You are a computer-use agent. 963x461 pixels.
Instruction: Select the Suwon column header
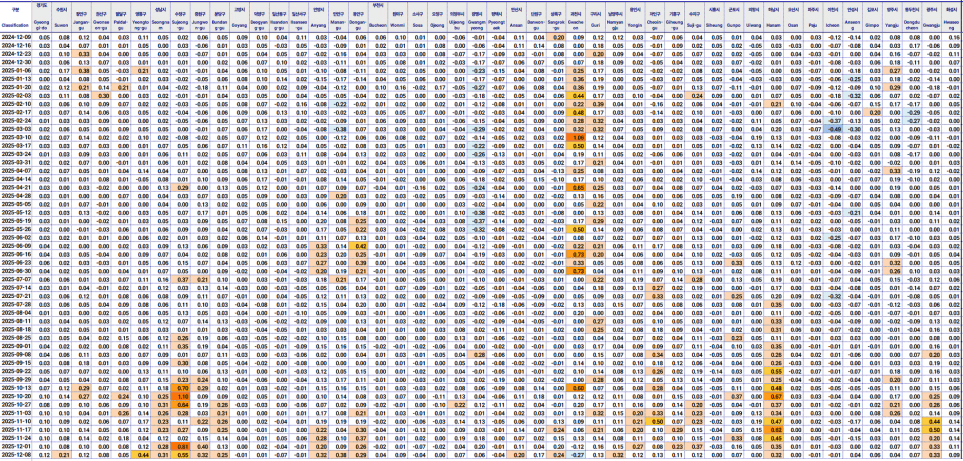tap(62, 18)
